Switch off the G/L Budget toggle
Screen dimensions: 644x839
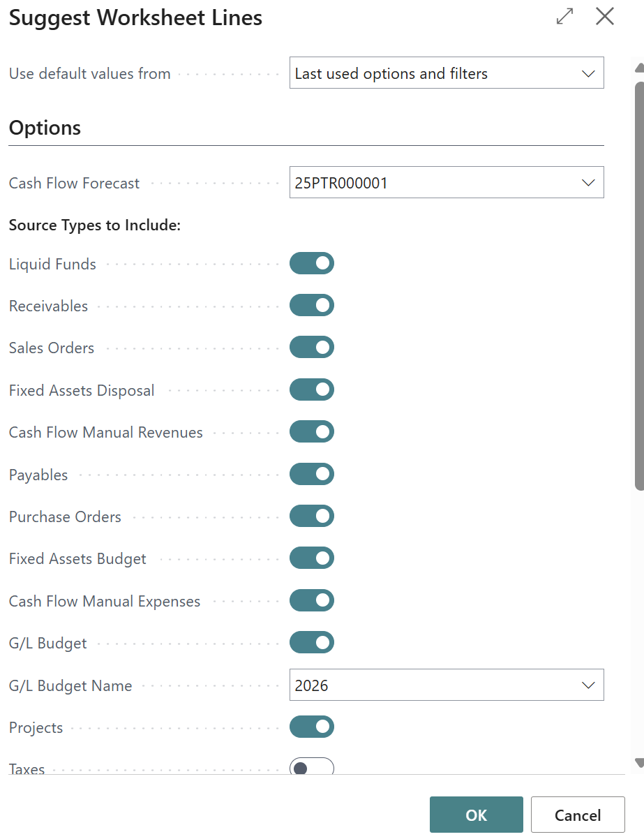point(312,643)
